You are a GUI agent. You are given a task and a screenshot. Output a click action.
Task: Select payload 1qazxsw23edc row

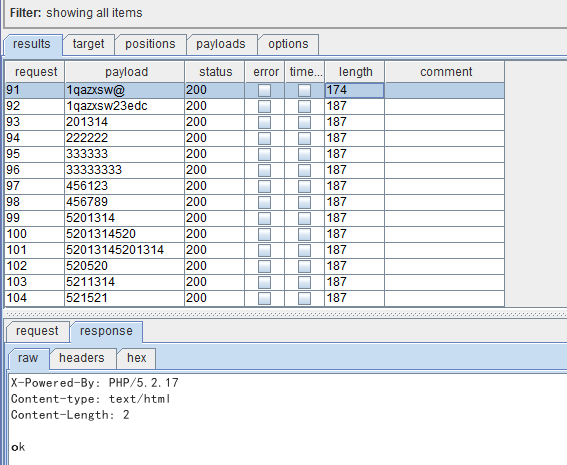(255, 106)
